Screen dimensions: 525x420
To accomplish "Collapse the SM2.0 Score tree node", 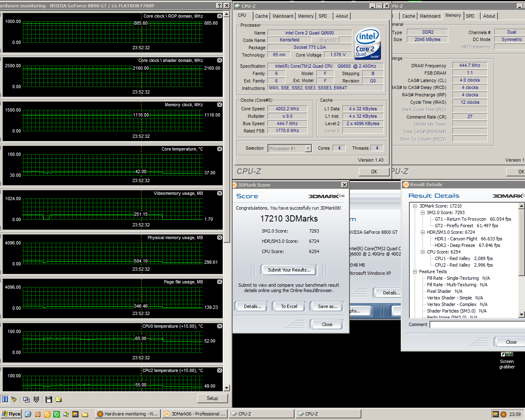I will click(422, 212).
